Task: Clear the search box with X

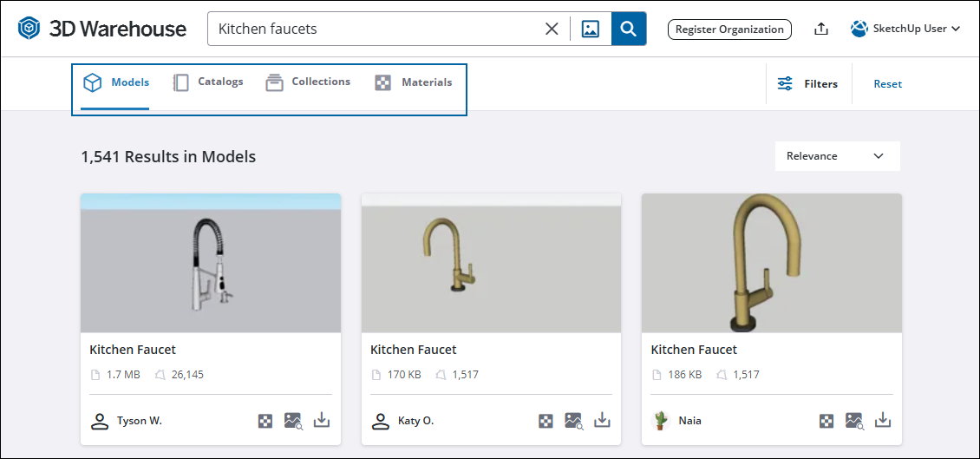Action: coord(552,29)
